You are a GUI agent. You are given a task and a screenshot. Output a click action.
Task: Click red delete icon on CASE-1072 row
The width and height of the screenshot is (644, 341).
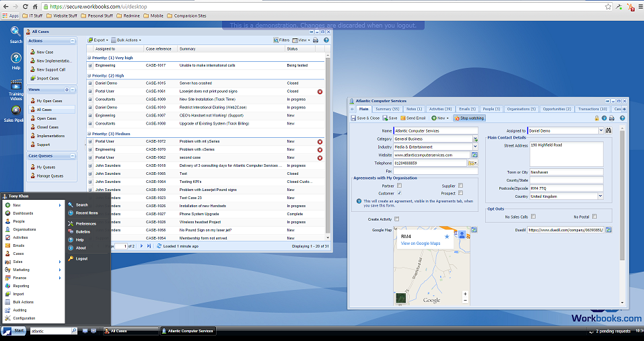pyautogui.click(x=320, y=141)
